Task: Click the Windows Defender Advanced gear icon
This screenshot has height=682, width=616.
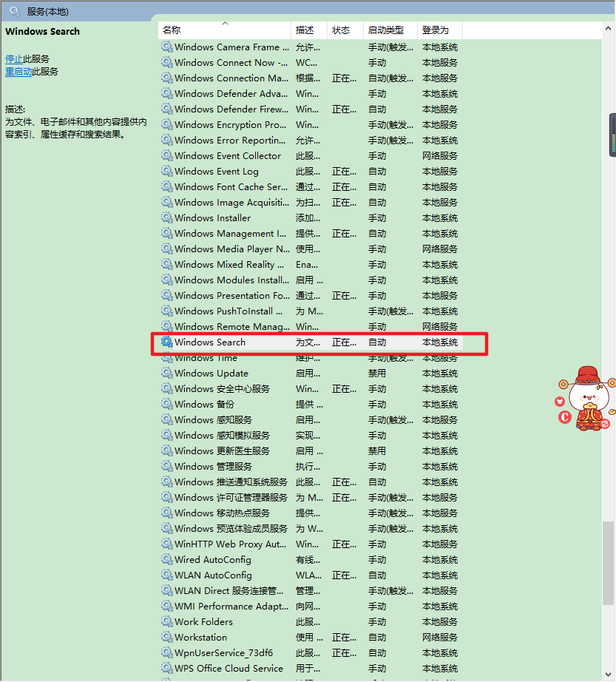Action: pos(166,93)
